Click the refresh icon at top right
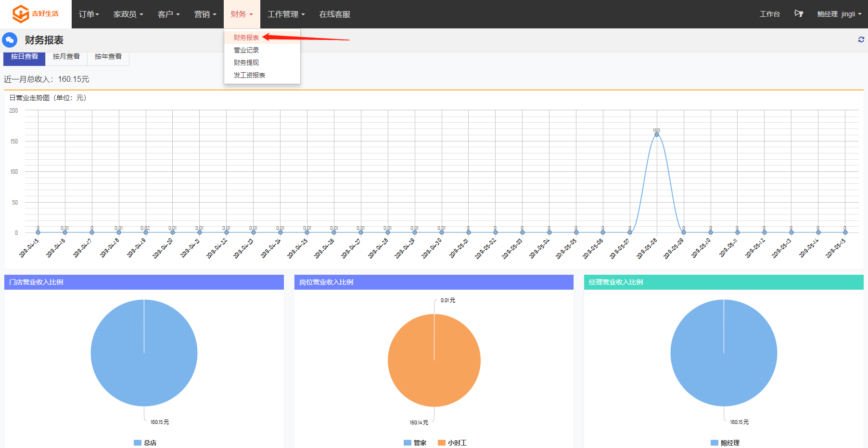 click(x=861, y=39)
